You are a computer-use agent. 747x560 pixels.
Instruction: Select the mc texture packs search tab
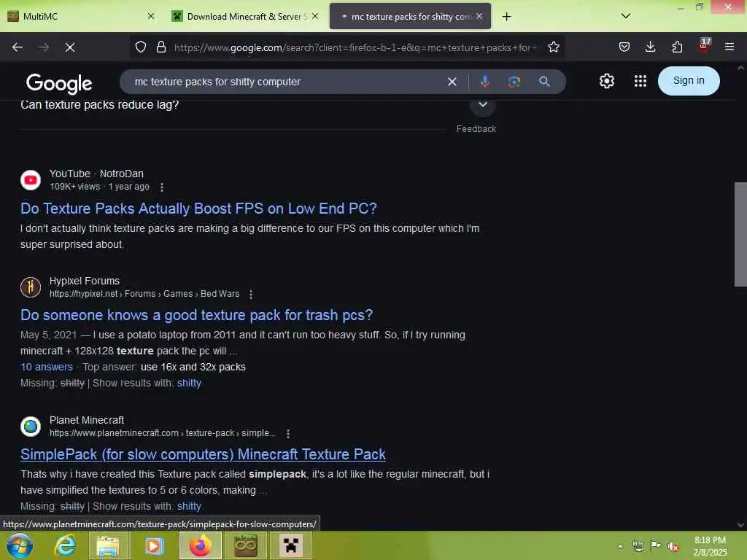410,16
